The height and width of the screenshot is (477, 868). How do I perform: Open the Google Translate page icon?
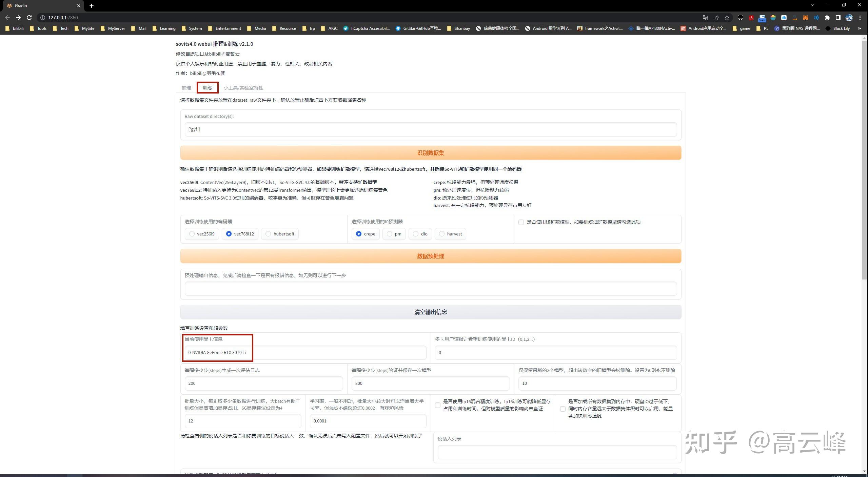coord(705,18)
